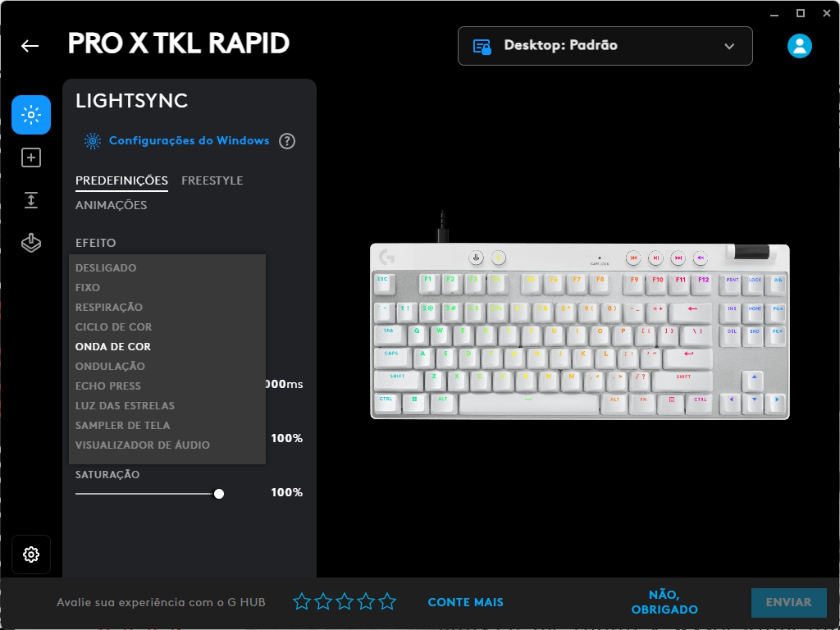840x630 pixels.
Task: Click the spacebar on keyboard image
Action: pyautogui.click(x=528, y=404)
